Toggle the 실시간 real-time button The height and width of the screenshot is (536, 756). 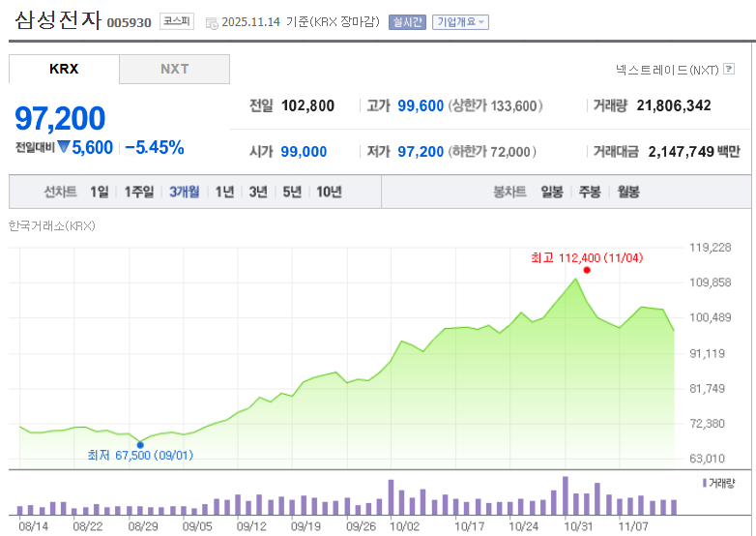pos(407,22)
